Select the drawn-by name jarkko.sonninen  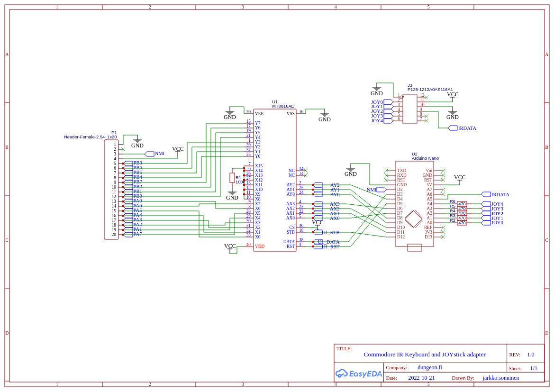pos(500,378)
